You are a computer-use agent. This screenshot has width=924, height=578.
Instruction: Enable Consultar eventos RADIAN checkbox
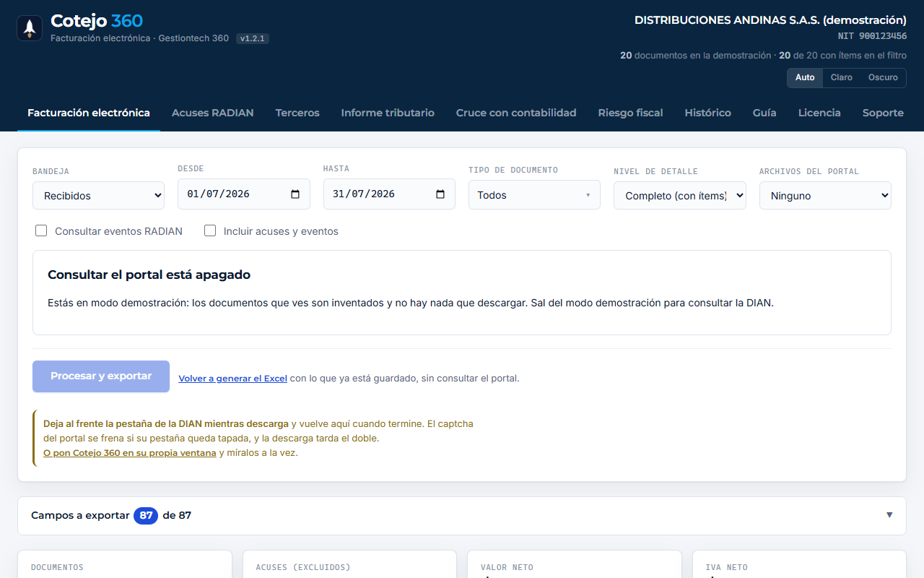tap(41, 230)
